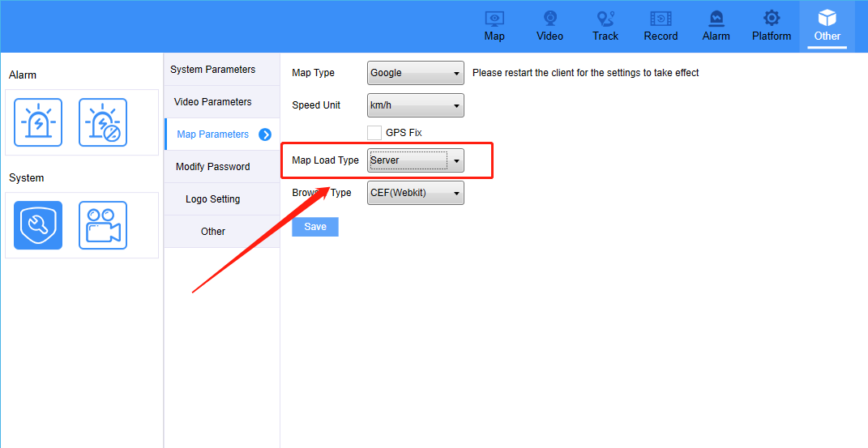Switch to System Parameters tab
The width and height of the screenshot is (868, 448).
[x=222, y=69]
